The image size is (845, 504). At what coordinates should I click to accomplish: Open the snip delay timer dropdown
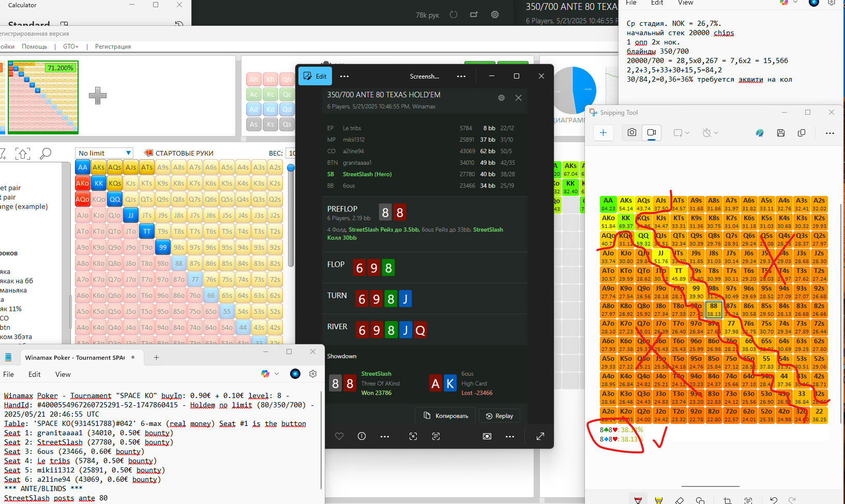click(x=711, y=133)
